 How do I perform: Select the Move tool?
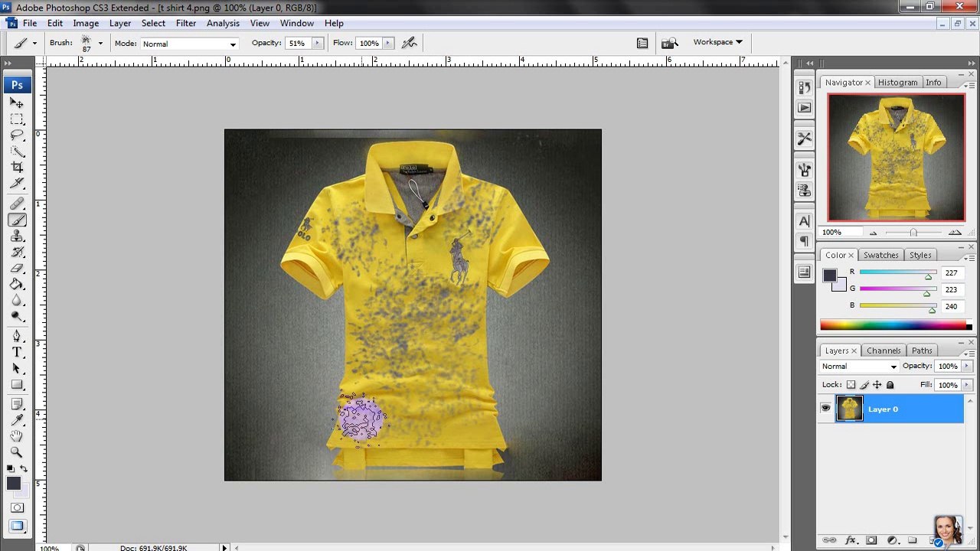pos(17,103)
